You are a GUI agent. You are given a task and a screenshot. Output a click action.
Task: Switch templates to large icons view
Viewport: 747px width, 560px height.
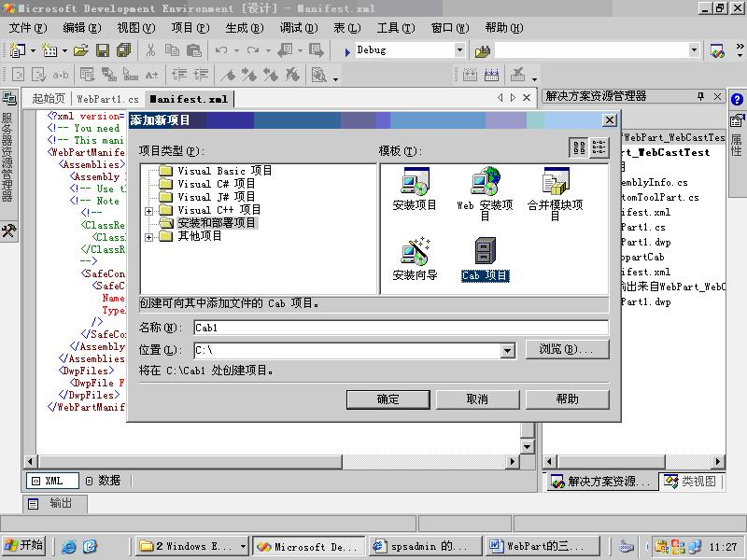click(579, 148)
